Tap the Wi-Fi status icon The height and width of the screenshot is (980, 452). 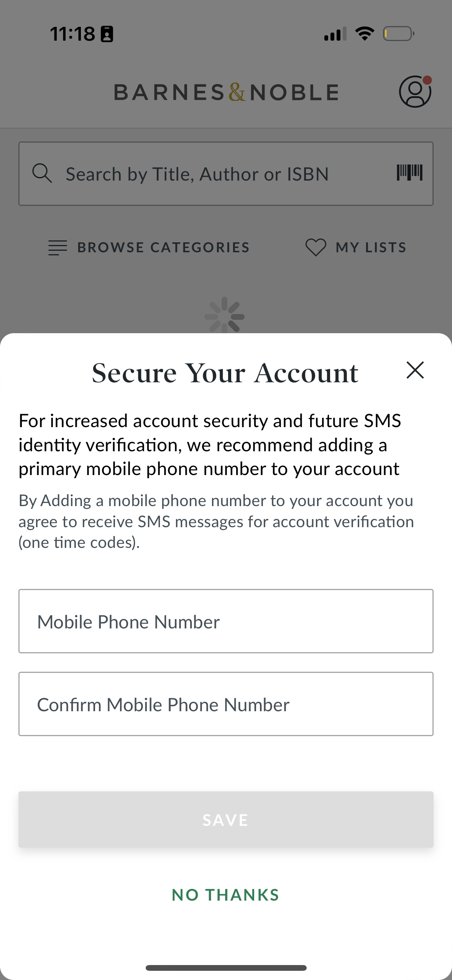[x=365, y=34]
